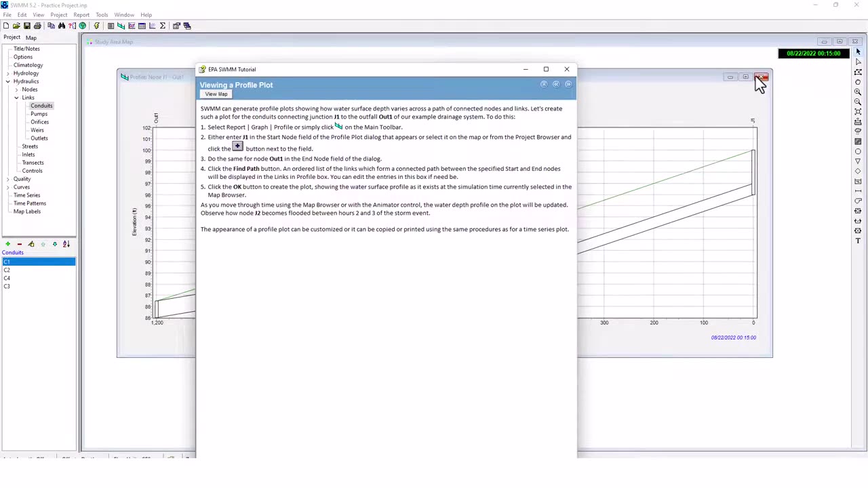Image resolution: width=868 pixels, height=488 pixels.
Task: Select Time Series in the project tree
Action: click(27, 195)
